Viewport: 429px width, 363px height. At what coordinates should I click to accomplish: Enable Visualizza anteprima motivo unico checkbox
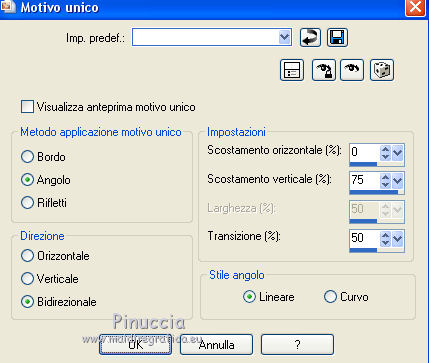(x=27, y=107)
